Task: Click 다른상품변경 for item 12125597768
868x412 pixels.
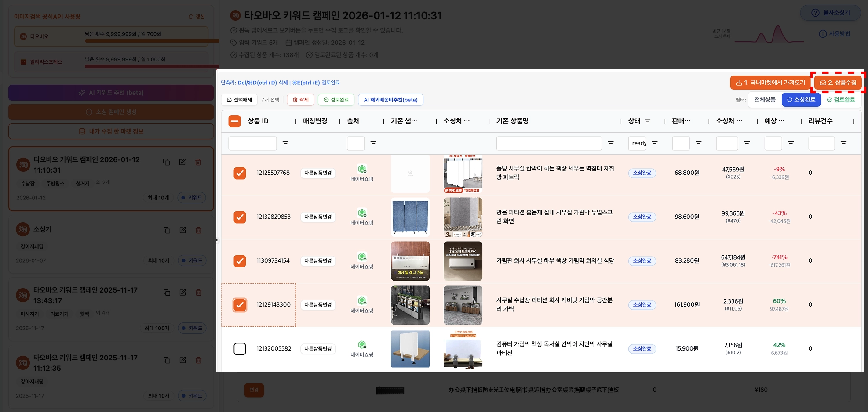Action: pyautogui.click(x=318, y=173)
